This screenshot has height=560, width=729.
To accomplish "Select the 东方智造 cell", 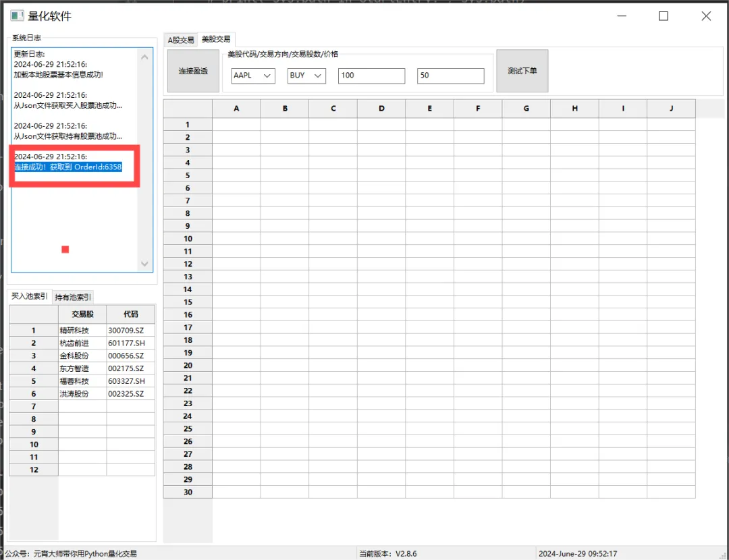I will (82, 368).
